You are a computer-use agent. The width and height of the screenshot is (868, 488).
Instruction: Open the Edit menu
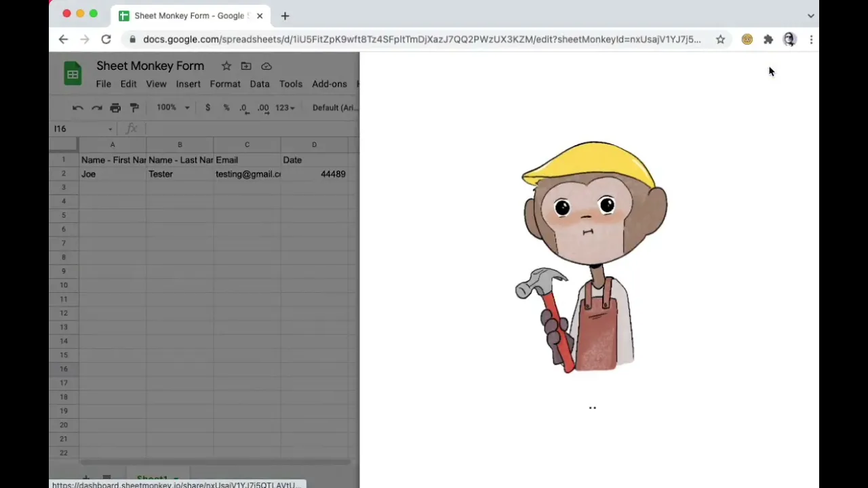click(x=128, y=84)
